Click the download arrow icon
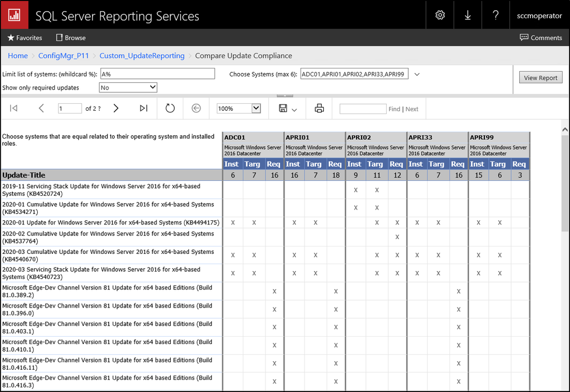The height and width of the screenshot is (392, 570). click(x=468, y=15)
